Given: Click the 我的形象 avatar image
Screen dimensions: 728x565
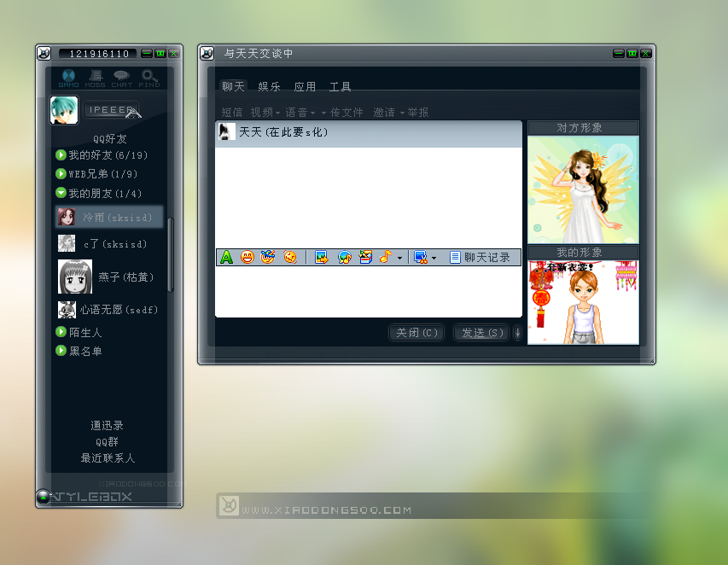Looking at the screenshot, I should coord(583,302).
